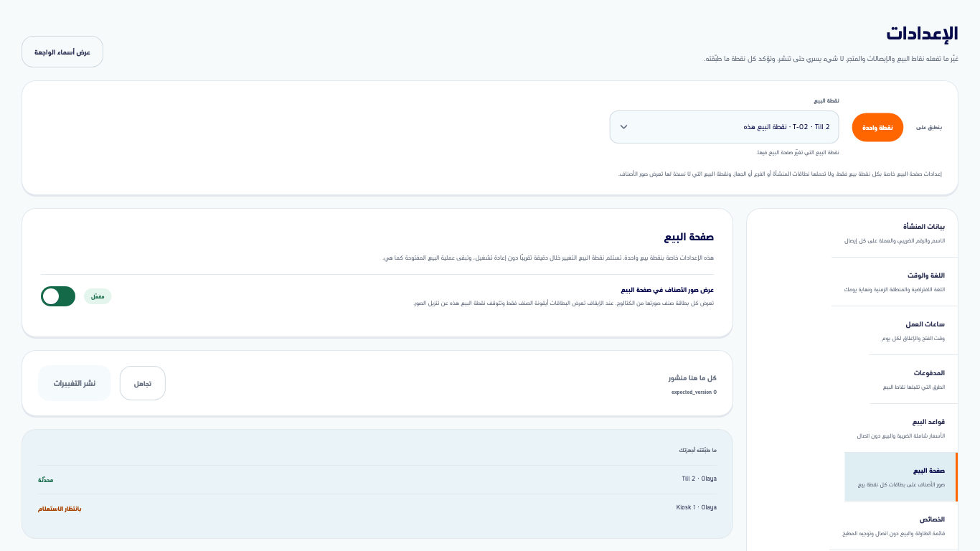Open بيانات المنشأة settings section

895,233
